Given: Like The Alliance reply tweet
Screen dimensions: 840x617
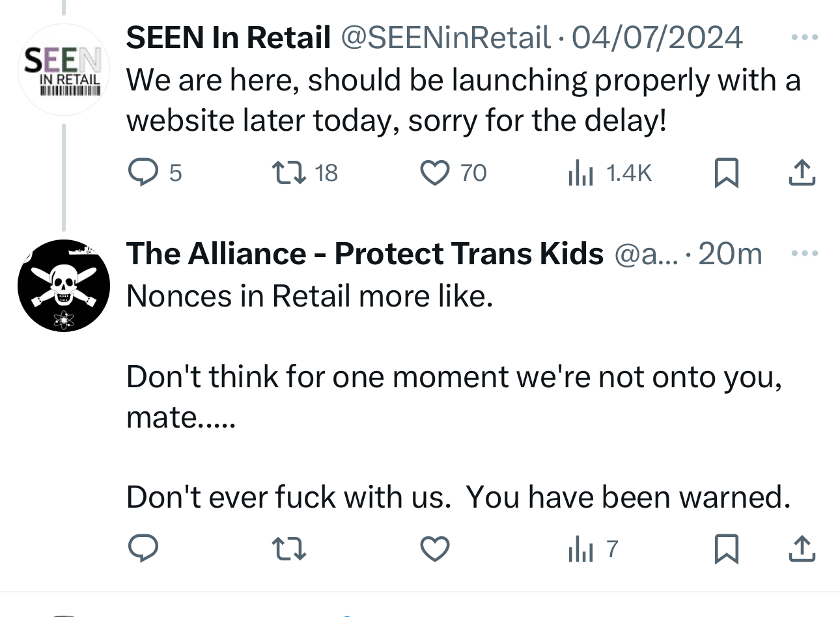Looking at the screenshot, I should pos(434,549).
